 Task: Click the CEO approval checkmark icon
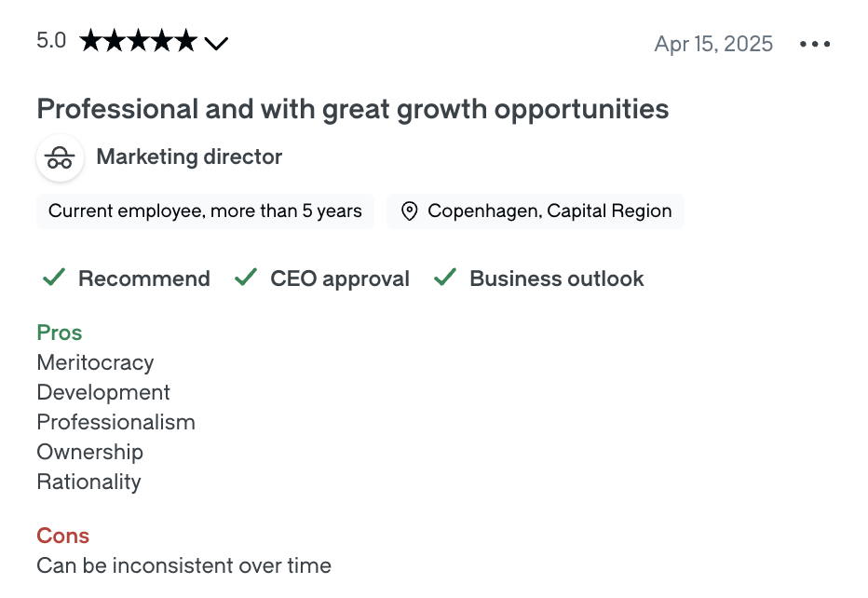coord(245,277)
